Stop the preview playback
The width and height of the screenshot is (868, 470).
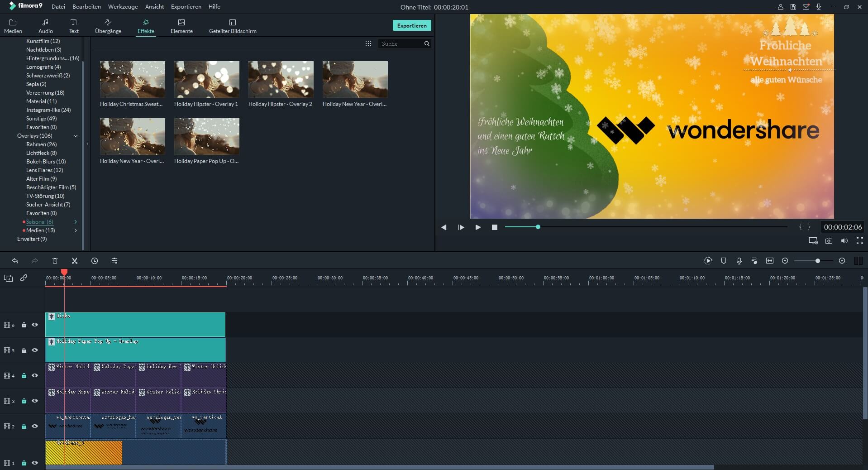[x=495, y=227]
